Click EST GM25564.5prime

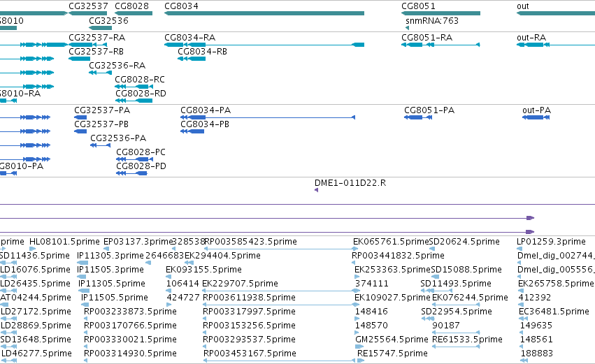[x=392, y=340]
